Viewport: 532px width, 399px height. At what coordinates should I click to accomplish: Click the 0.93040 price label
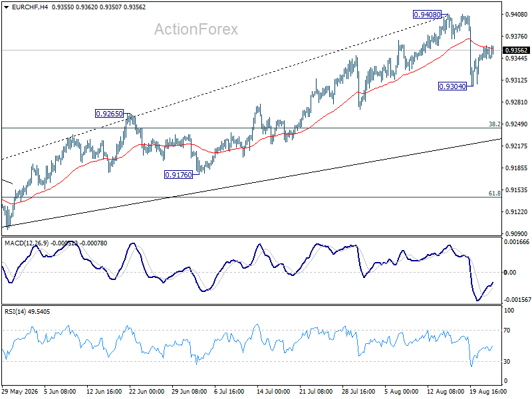point(453,86)
